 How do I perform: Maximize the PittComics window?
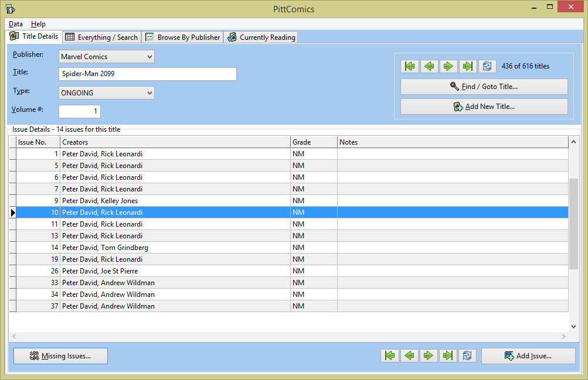click(x=550, y=7)
